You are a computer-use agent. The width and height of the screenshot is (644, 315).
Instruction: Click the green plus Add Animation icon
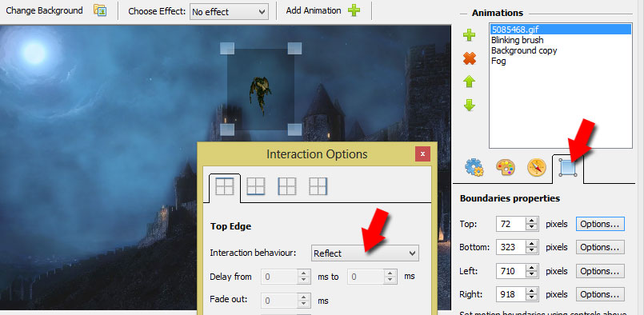(x=354, y=10)
